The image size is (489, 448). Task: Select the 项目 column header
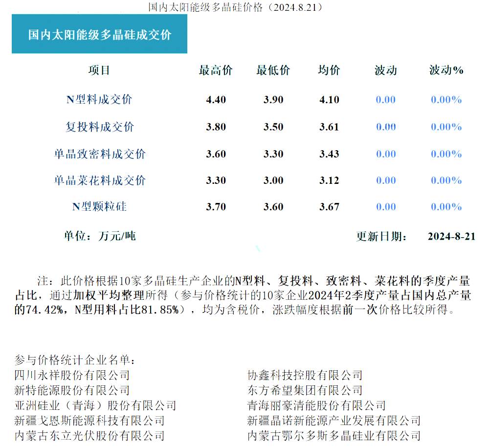pos(101,70)
